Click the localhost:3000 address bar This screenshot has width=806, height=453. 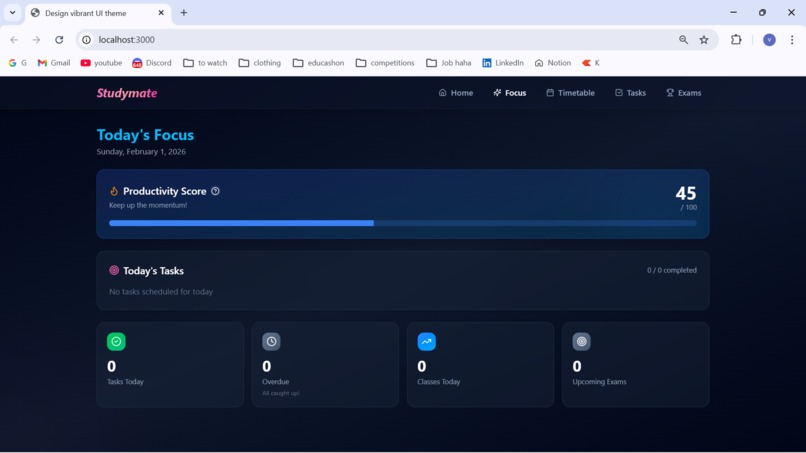(397, 40)
